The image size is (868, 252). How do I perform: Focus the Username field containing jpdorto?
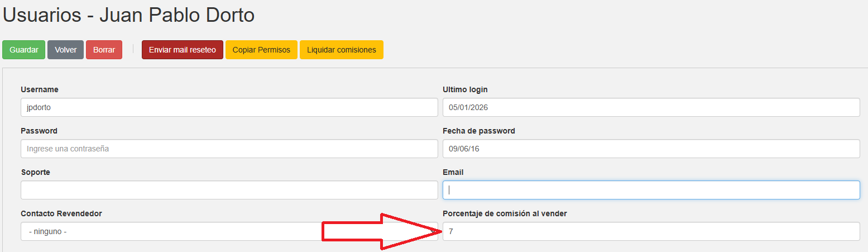click(x=229, y=107)
